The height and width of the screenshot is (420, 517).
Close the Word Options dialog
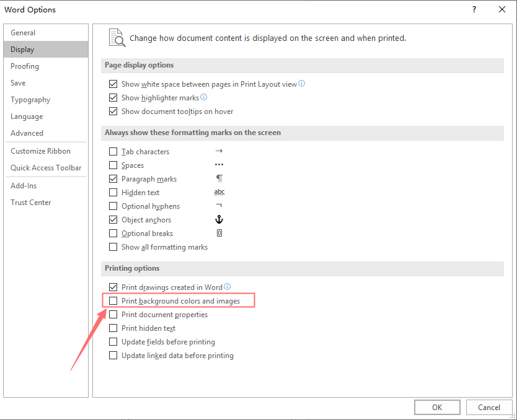pyautogui.click(x=502, y=9)
